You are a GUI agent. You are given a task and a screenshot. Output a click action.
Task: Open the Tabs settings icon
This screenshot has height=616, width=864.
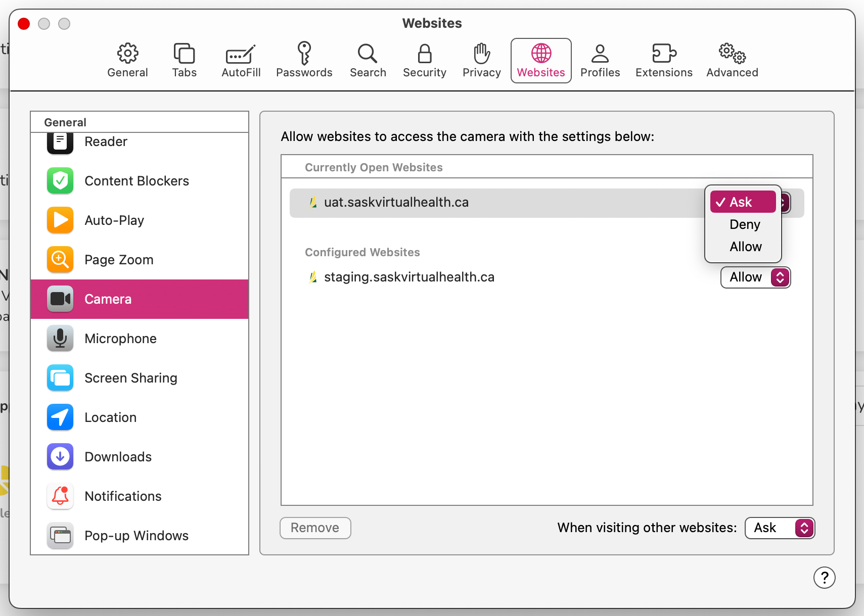click(x=184, y=53)
